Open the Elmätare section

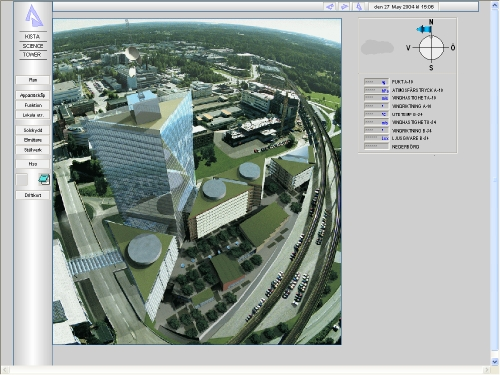(33, 140)
